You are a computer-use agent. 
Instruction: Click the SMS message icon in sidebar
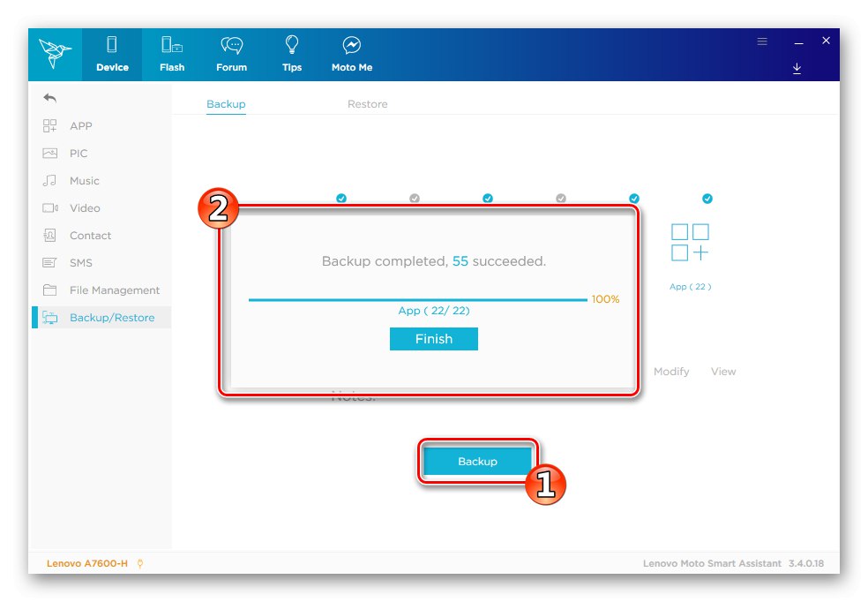point(49,262)
